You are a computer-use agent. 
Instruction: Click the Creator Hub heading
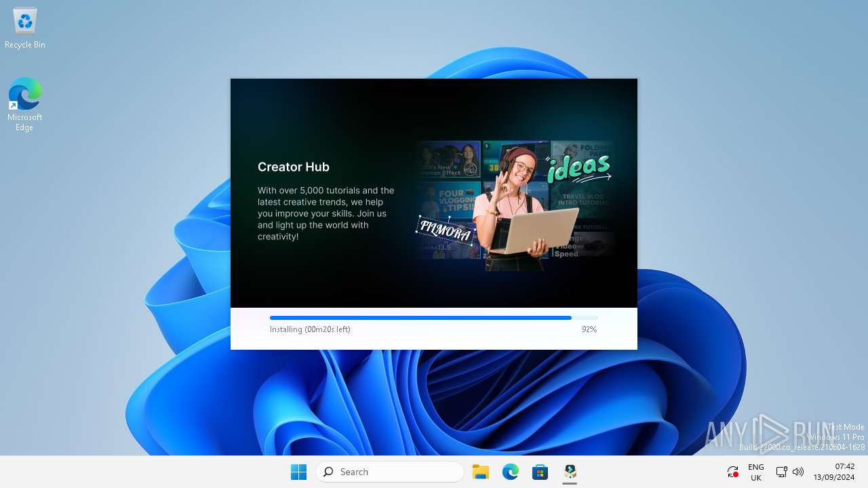click(294, 167)
